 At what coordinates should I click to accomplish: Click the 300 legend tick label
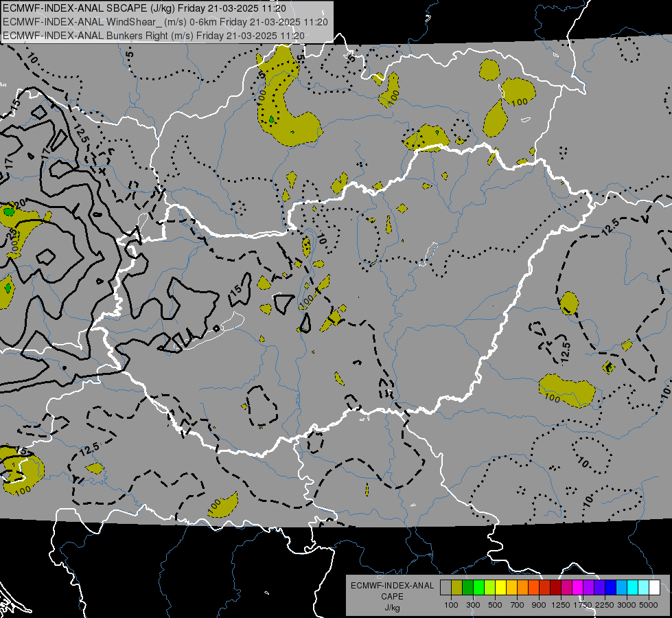[473, 605]
